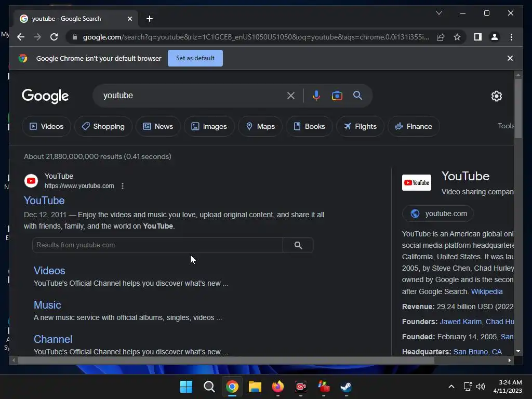Show hidden system tray icons

point(451,387)
